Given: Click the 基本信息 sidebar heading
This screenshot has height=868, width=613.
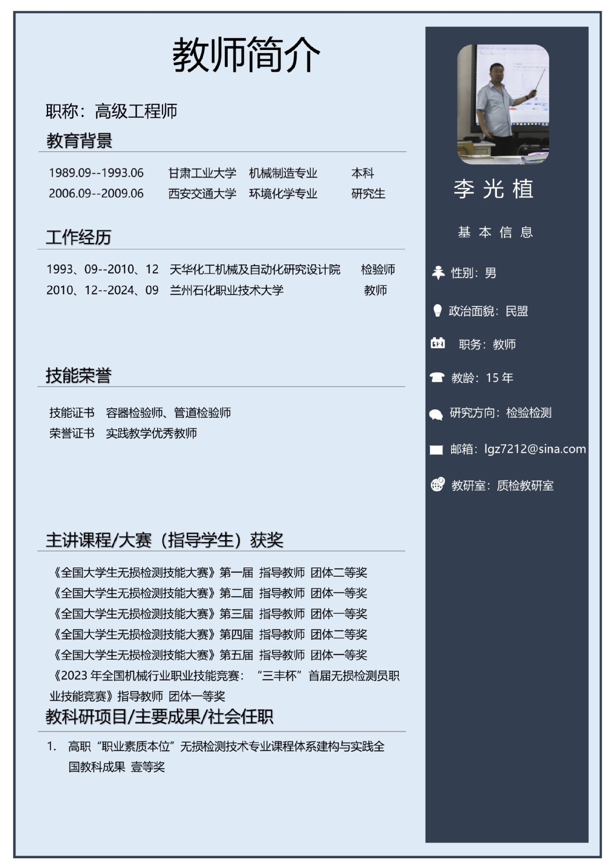Looking at the screenshot, I should coord(495,232).
